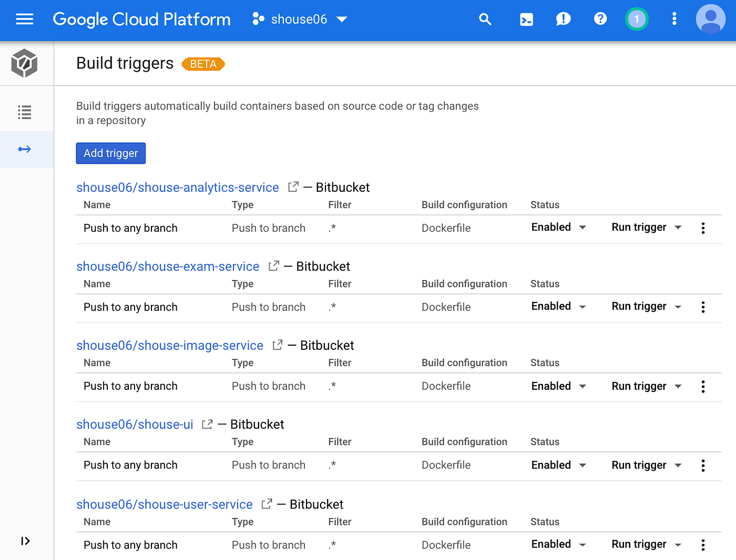This screenshot has height=560, width=736.
Task: Click the Container Registry product icon
Action: tap(24, 63)
